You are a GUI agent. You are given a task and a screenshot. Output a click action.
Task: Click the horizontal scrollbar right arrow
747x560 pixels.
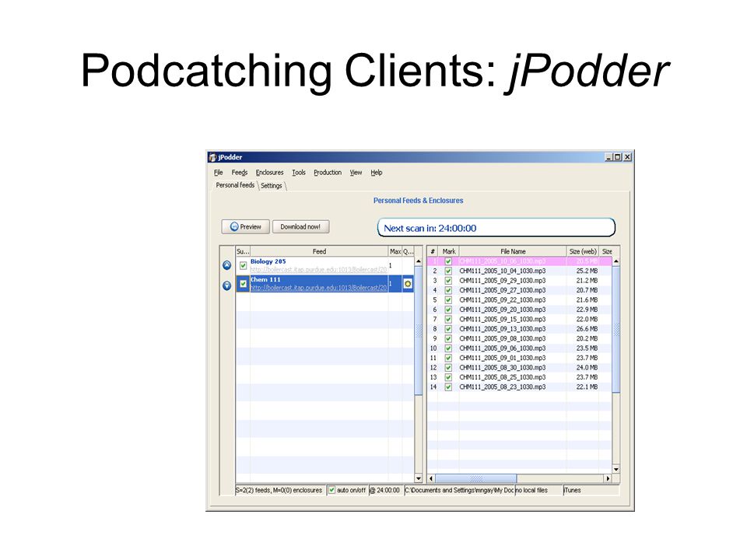[608, 478]
